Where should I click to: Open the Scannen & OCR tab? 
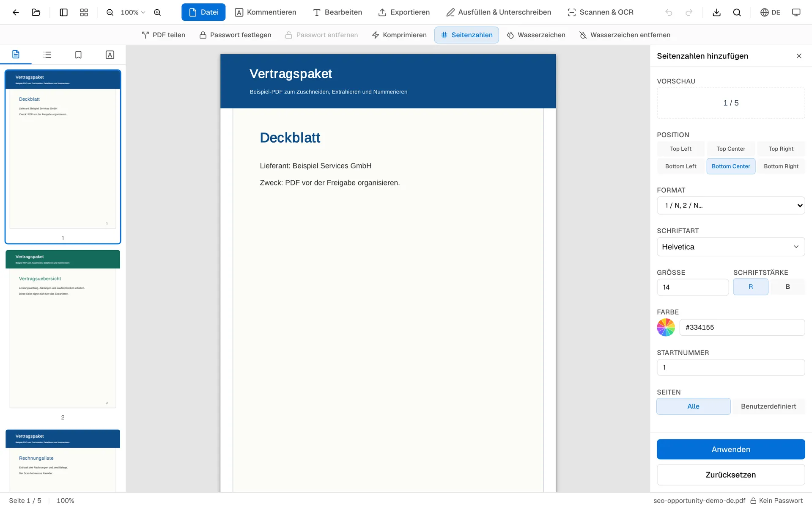click(x=601, y=12)
